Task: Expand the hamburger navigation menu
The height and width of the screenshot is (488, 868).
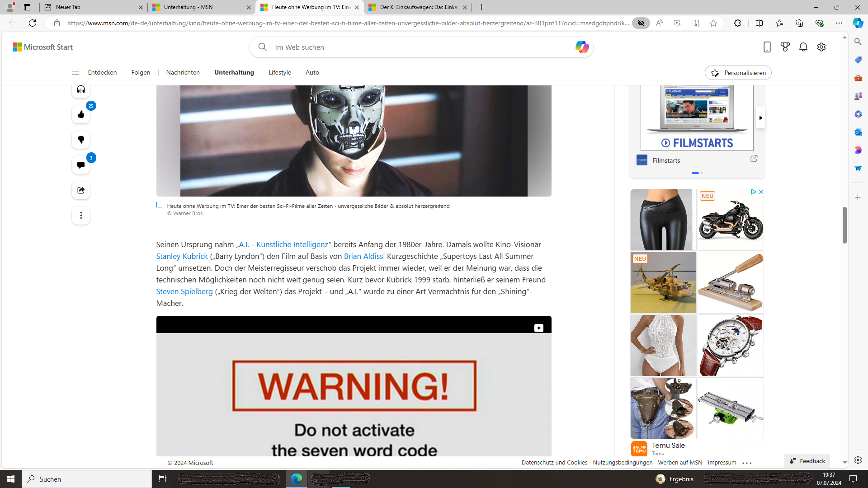Action: click(75, 73)
